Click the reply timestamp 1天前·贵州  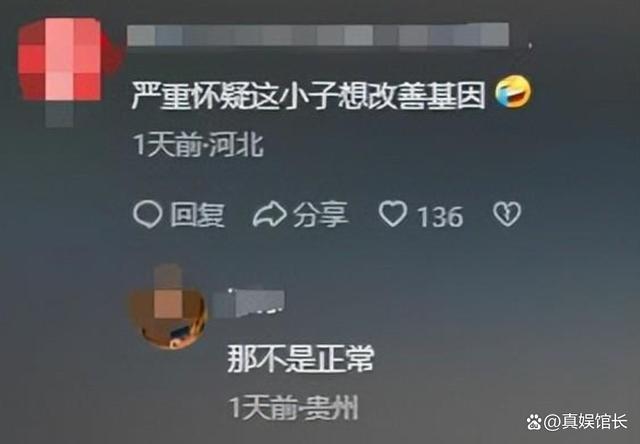coord(293,408)
